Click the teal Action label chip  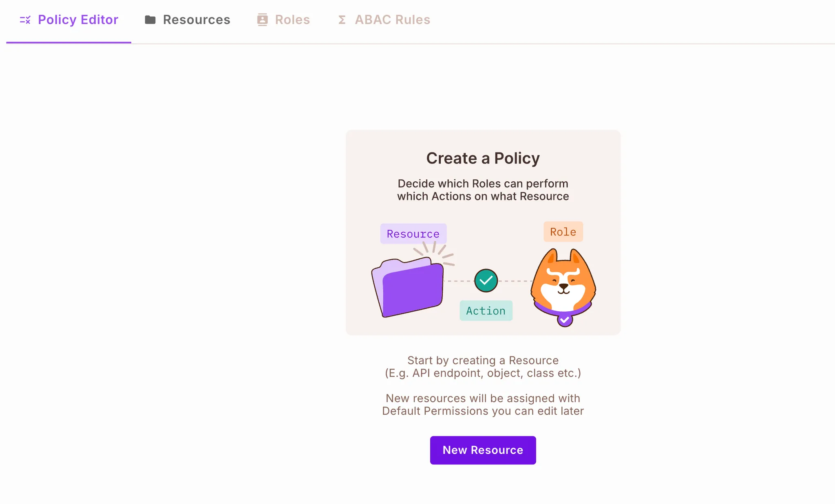click(486, 311)
